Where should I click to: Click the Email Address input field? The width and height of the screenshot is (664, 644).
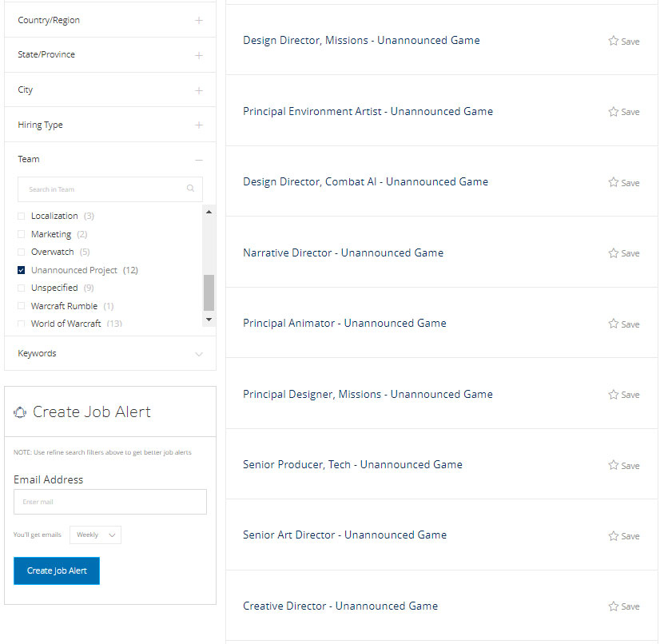click(110, 502)
